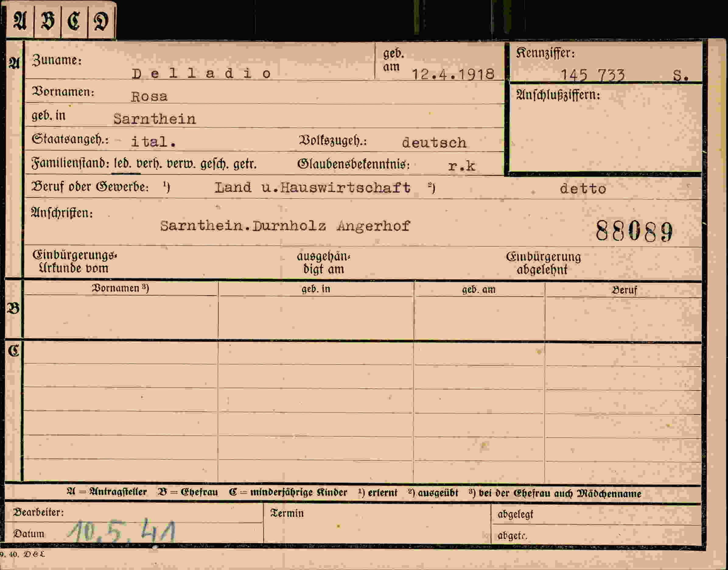Screen dimensions: 728x570
Task: Click the Kennziffer number '145 733'
Action: tap(592, 75)
